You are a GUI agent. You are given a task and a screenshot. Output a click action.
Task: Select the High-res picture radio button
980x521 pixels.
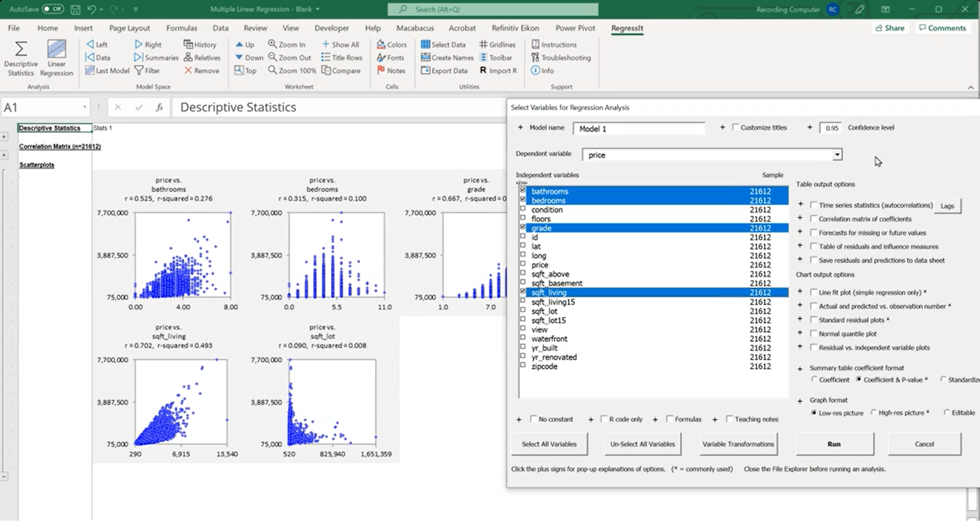(x=874, y=412)
